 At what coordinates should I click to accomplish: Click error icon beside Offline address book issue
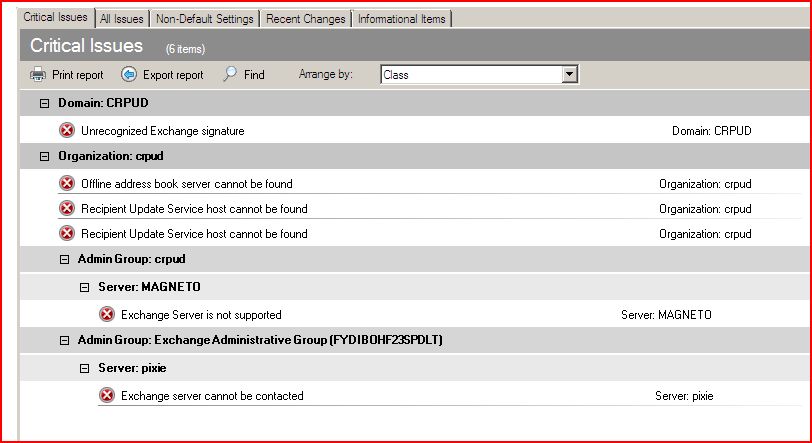pyautogui.click(x=67, y=183)
